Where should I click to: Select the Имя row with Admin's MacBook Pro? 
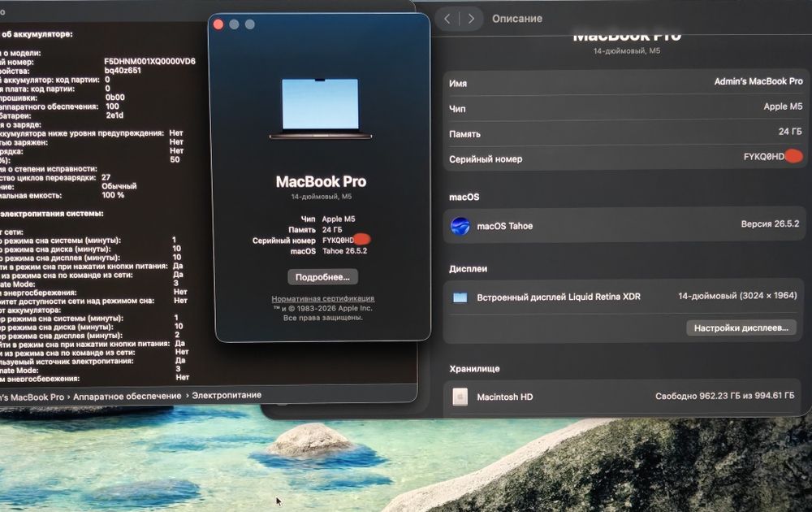coord(625,82)
